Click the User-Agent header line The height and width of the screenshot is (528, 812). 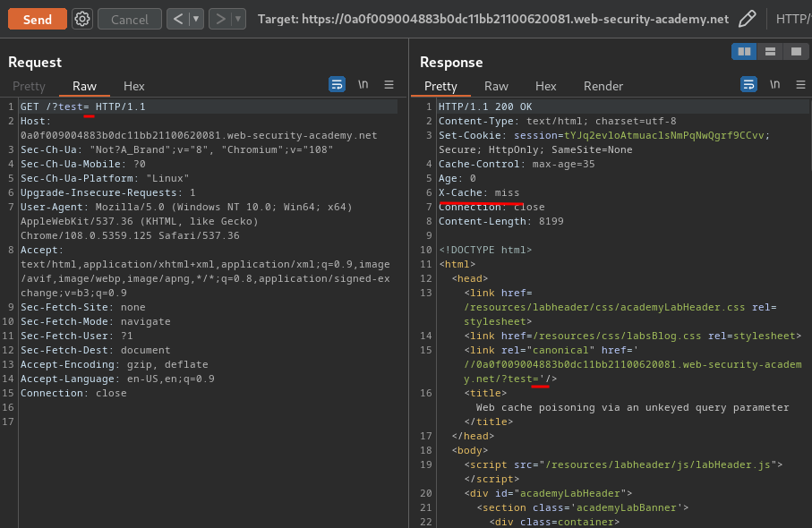(x=186, y=221)
